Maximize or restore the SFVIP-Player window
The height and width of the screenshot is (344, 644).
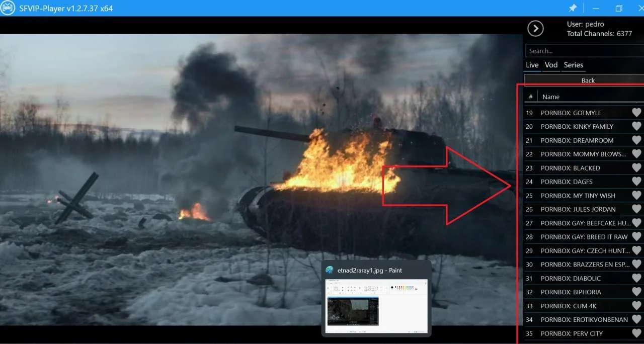[619, 8]
